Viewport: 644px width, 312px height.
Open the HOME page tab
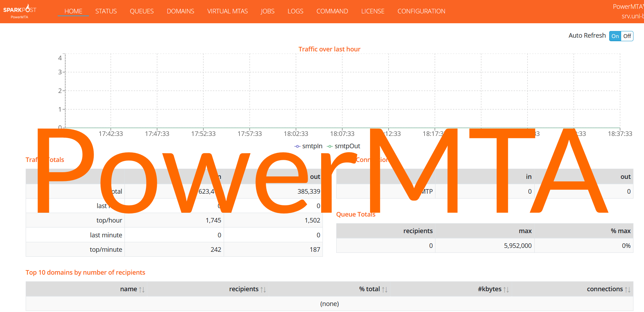tap(73, 11)
